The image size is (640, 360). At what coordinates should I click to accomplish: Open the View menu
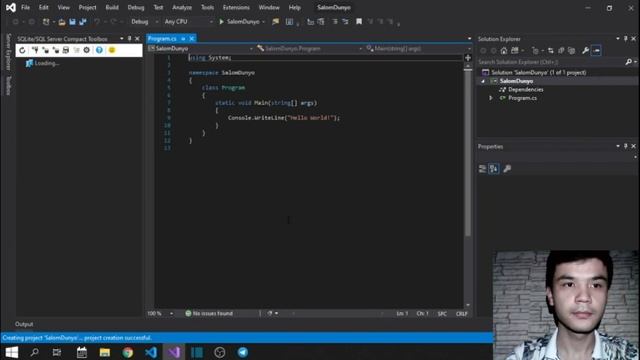point(63,7)
